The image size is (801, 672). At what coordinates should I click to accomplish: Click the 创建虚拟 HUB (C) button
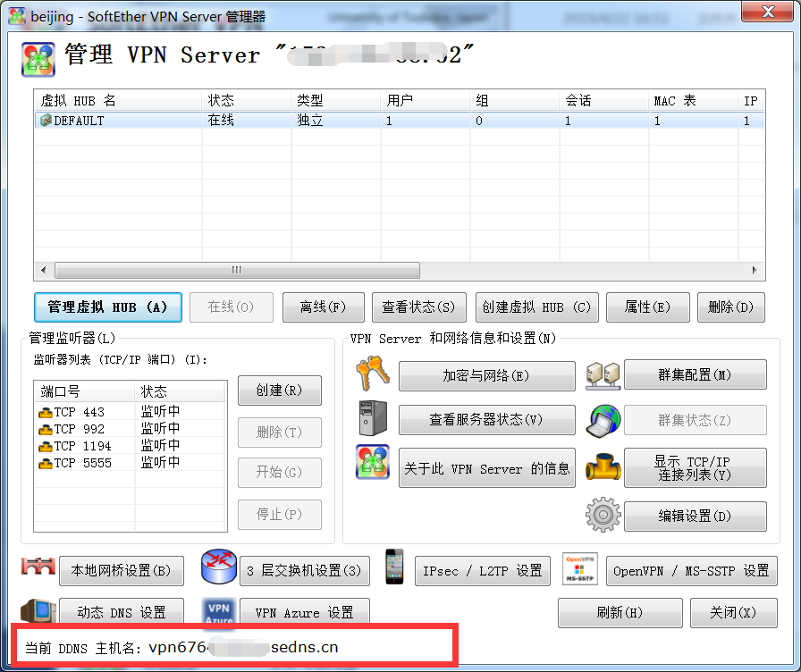(x=536, y=307)
